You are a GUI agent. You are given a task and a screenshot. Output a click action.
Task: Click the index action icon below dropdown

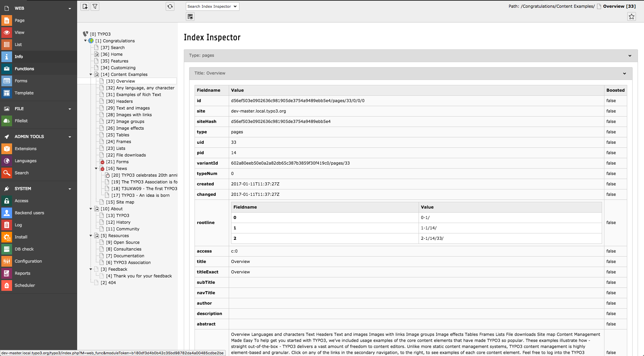click(x=190, y=16)
